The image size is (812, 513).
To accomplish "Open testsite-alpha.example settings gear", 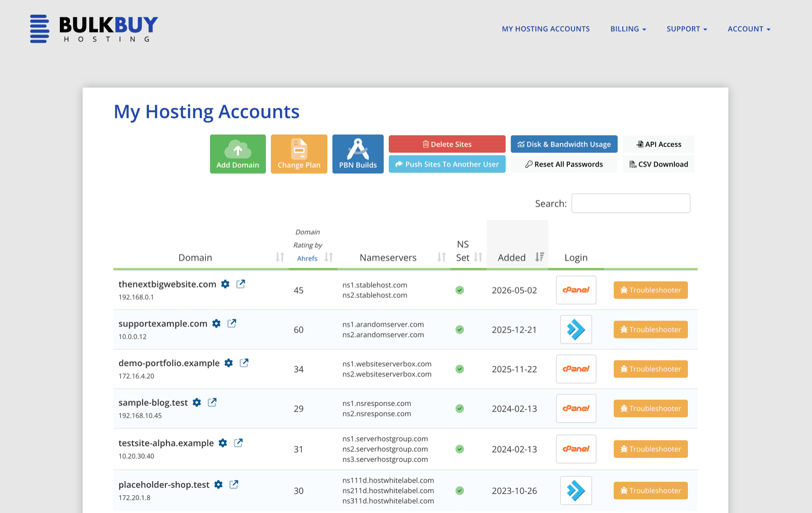I will click(x=223, y=443).
